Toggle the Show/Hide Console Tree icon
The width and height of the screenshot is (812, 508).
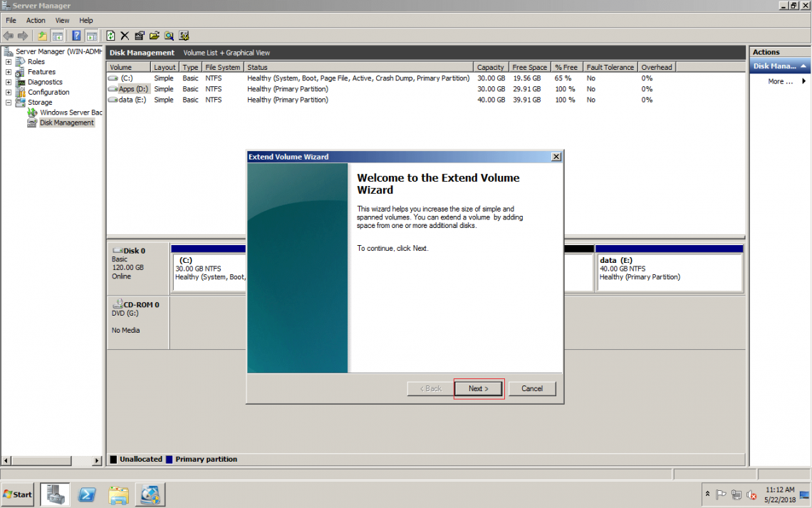tap(58, 36)
